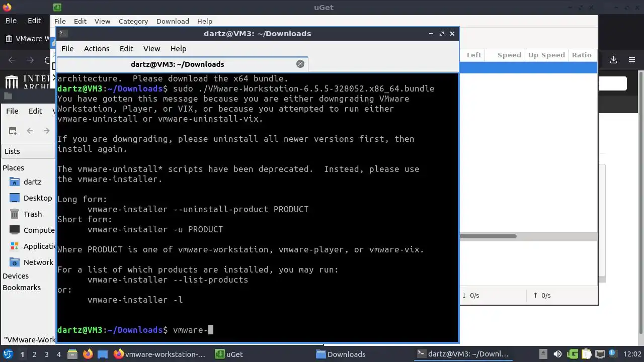
Task: Open the terminal Help menu
Action: 179,49
